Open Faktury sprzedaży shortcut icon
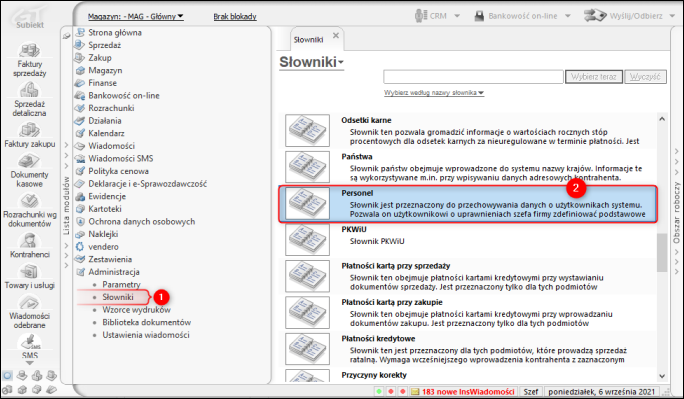The width and height of the screenshot is (684, 399). coord(30,51)
